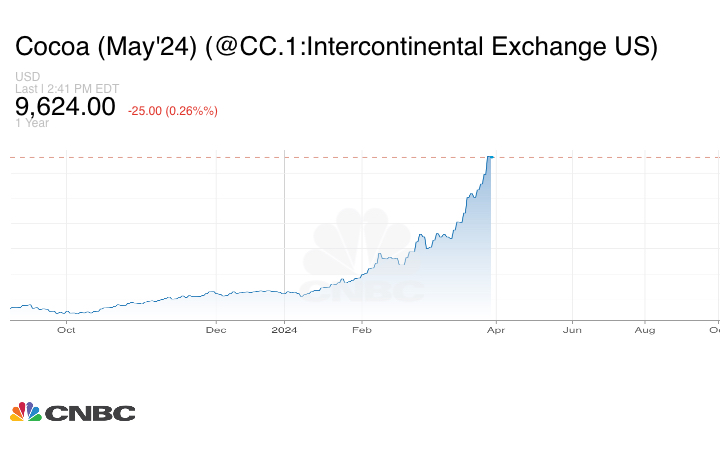Screen dimensions: 720x450
Task: Click the Jun label on the time axis
Action: pos(572,329)
